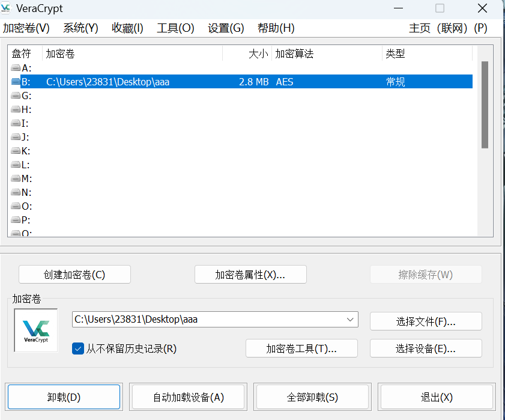Select the C:\Users\23831\Desktop\aaa list row
The width and height of the screenshot is (505, 420).
(x=246, y=82)
